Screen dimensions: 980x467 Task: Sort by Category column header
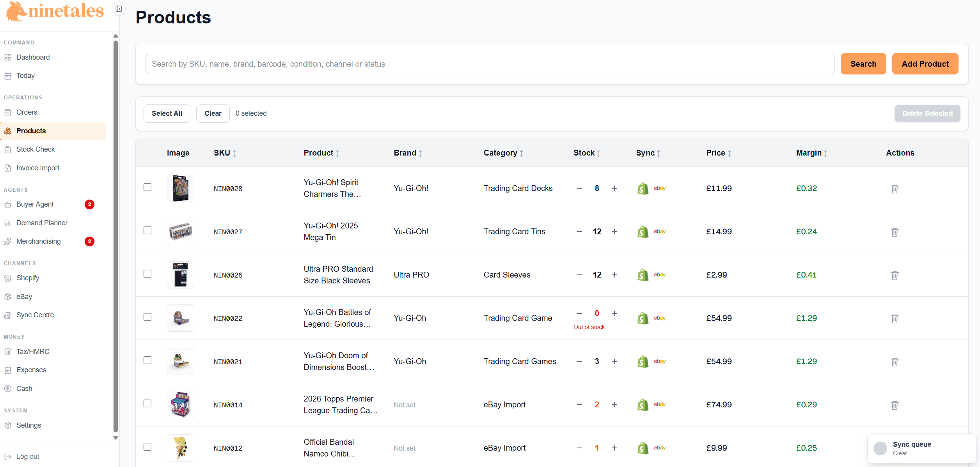(504, 153)
